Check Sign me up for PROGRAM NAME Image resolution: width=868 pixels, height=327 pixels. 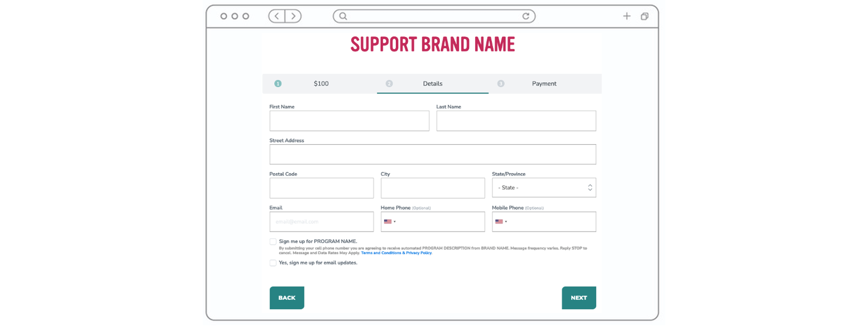click(273, 241)
